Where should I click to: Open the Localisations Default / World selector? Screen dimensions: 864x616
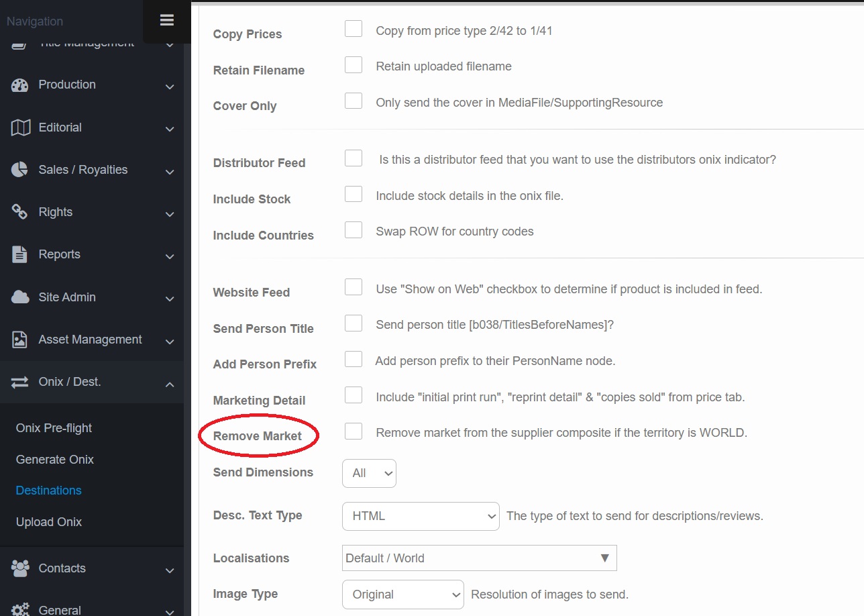(x=479, y=558)
